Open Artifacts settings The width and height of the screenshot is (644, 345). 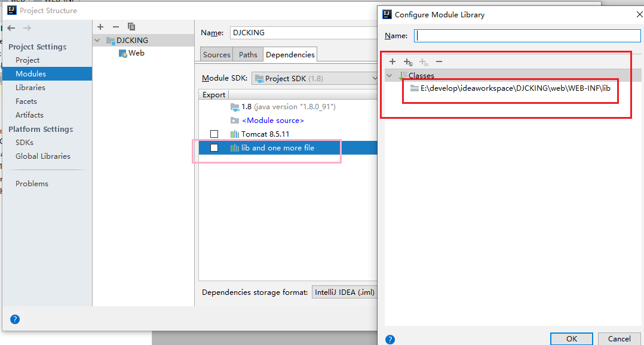(30, 115)
